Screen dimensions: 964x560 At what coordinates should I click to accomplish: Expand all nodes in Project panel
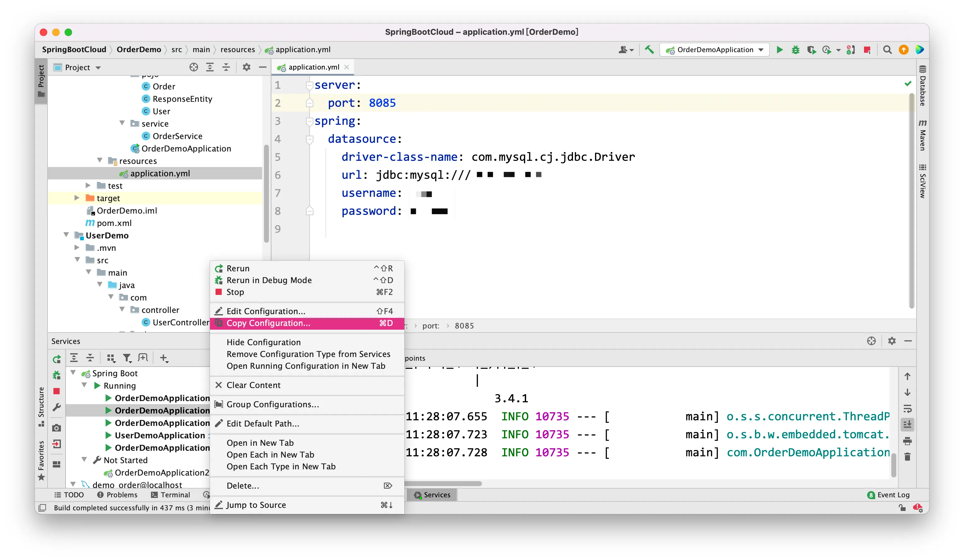coord(210,67)
